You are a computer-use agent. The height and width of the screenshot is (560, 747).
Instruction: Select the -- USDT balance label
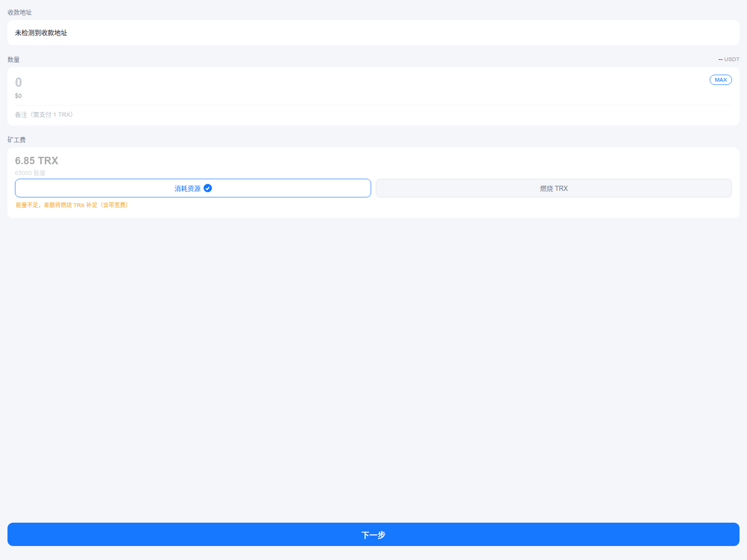(x=728, y=59)
